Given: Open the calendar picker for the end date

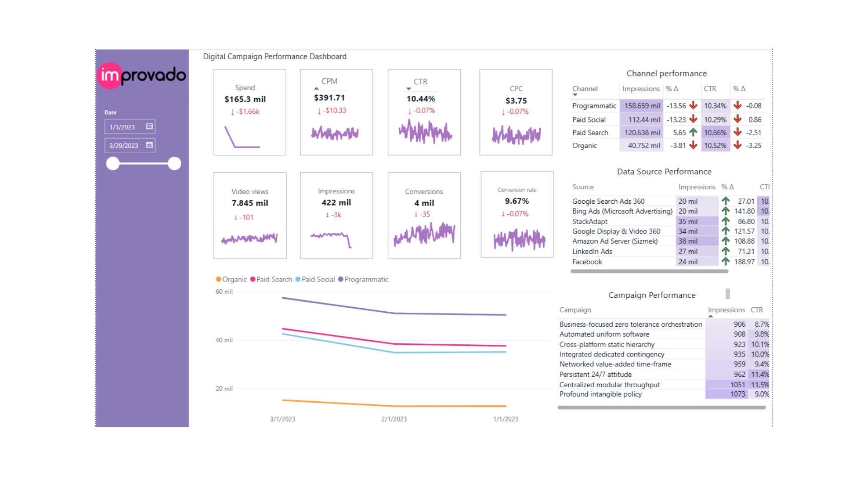Looking at the screenshot, I should 150,145.
